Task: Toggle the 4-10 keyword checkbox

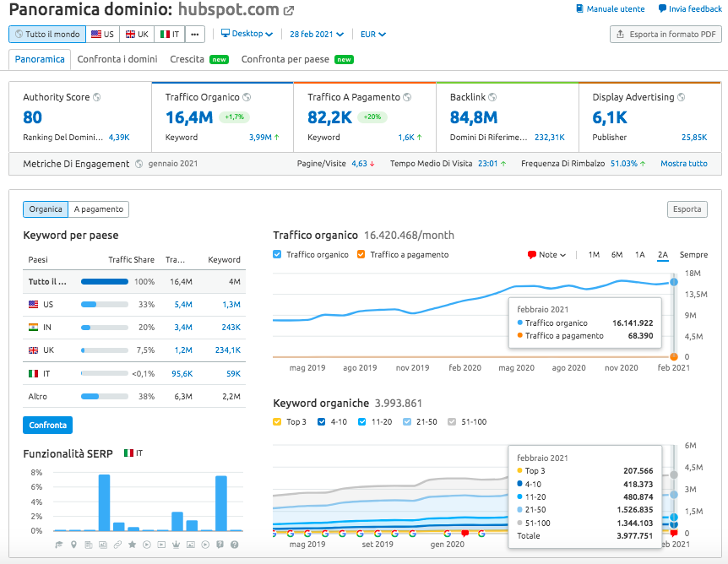Action: [x=321, y=422]
